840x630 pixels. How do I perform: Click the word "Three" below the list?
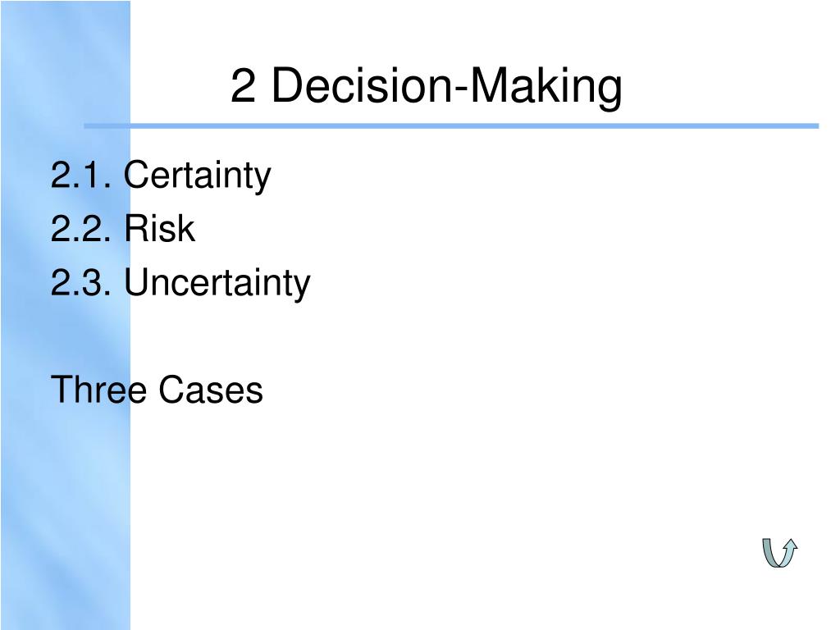99,390
